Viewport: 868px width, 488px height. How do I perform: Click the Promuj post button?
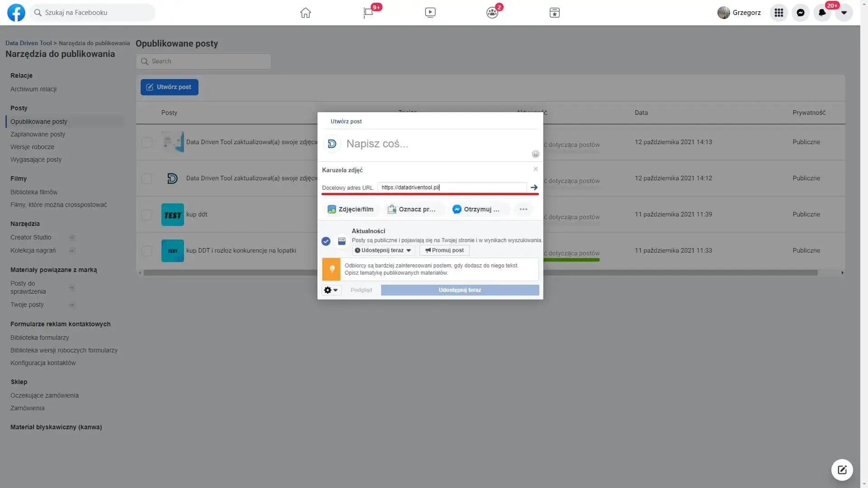pos(444,250)
